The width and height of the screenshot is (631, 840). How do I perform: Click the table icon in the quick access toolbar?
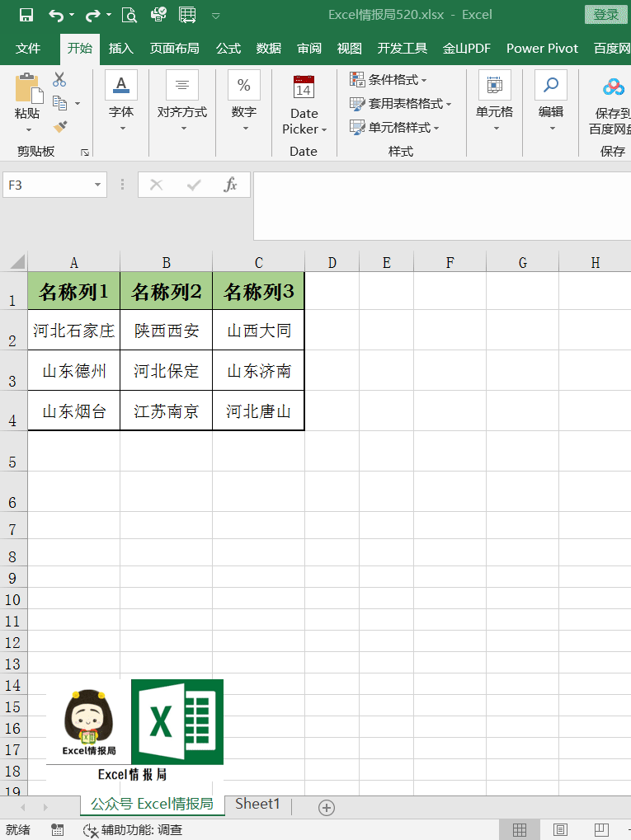click(x=187, y=15)
